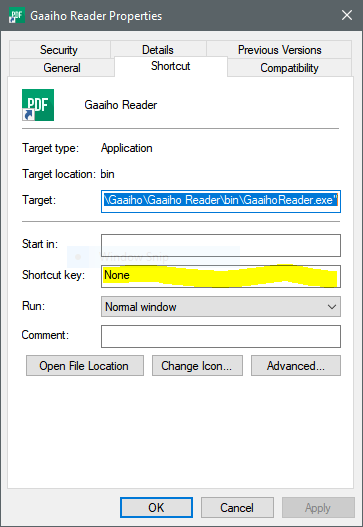Screen dimensions: 363x527
Task: Click the Apply button
Action: pos(318,507)
